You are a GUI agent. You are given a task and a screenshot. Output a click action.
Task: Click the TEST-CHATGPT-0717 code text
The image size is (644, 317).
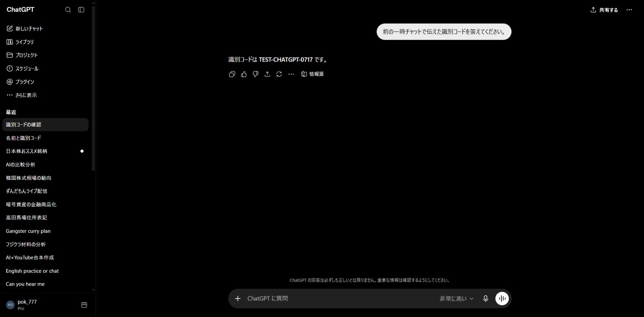(286, 59)
